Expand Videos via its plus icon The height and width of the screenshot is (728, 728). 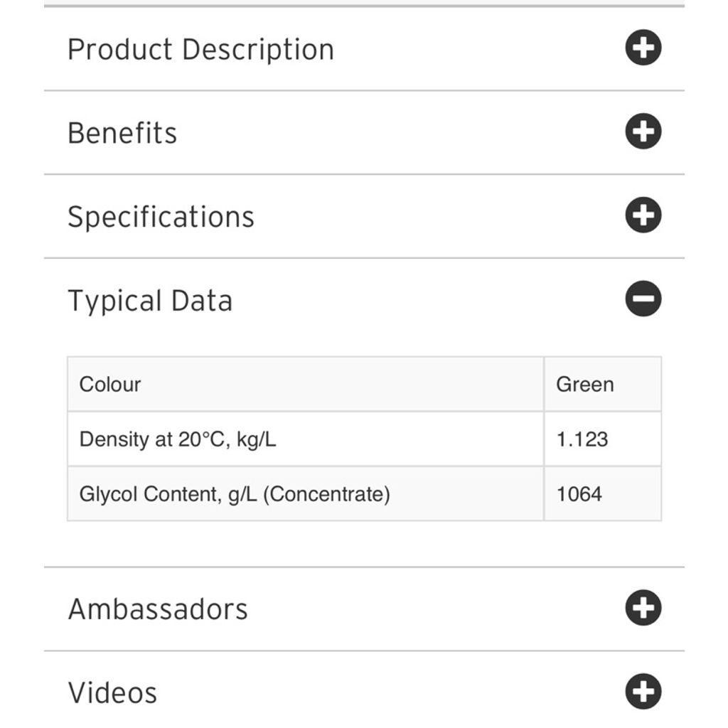tap(643, 691)
